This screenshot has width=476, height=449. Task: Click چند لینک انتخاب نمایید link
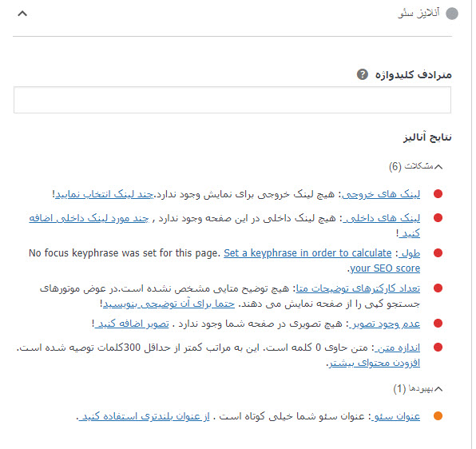click(x=104, y=194)
